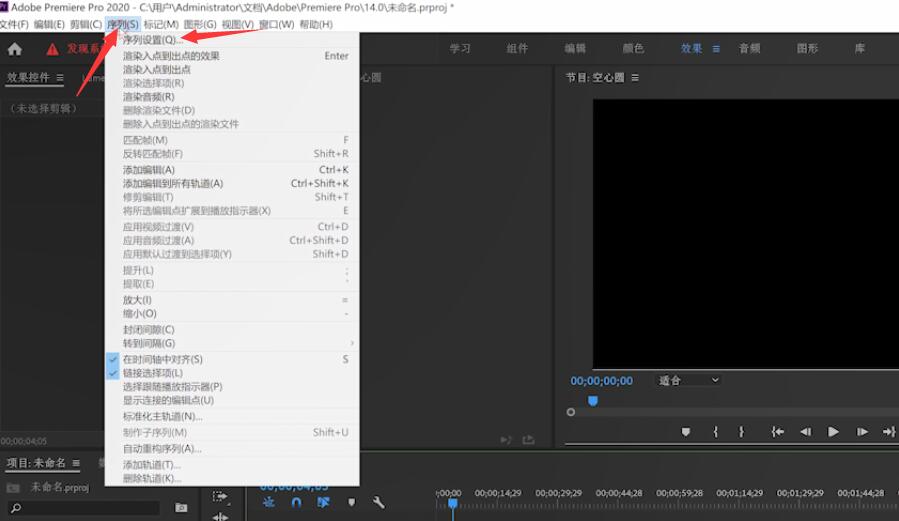Choose 渲染音频(R) menu item

pyautogui.click(x=232, y=97)
